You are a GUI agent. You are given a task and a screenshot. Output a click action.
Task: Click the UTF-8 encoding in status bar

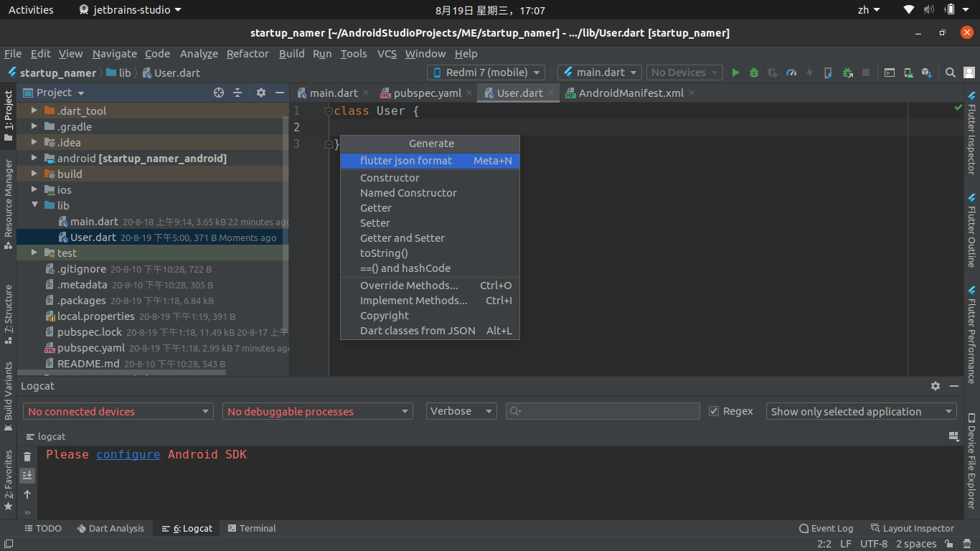[x=874, y=545]
